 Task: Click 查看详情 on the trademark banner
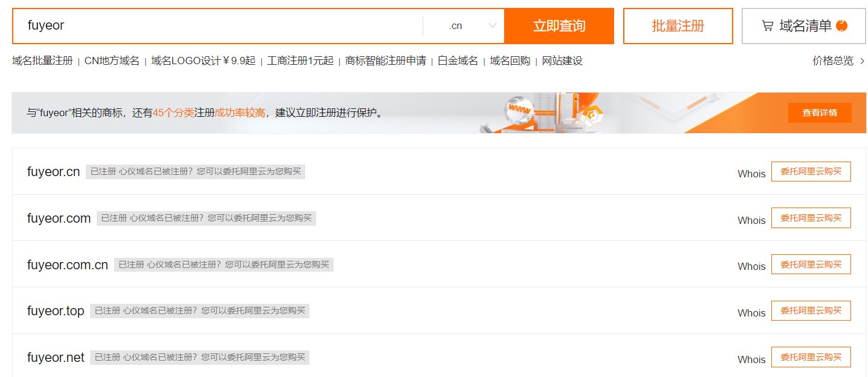tap(819, 113)
